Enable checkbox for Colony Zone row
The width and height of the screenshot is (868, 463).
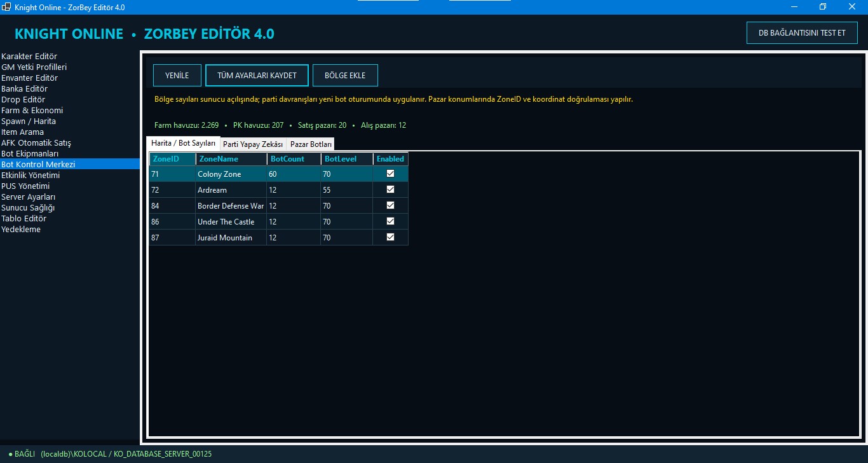(x=390, y=174)
